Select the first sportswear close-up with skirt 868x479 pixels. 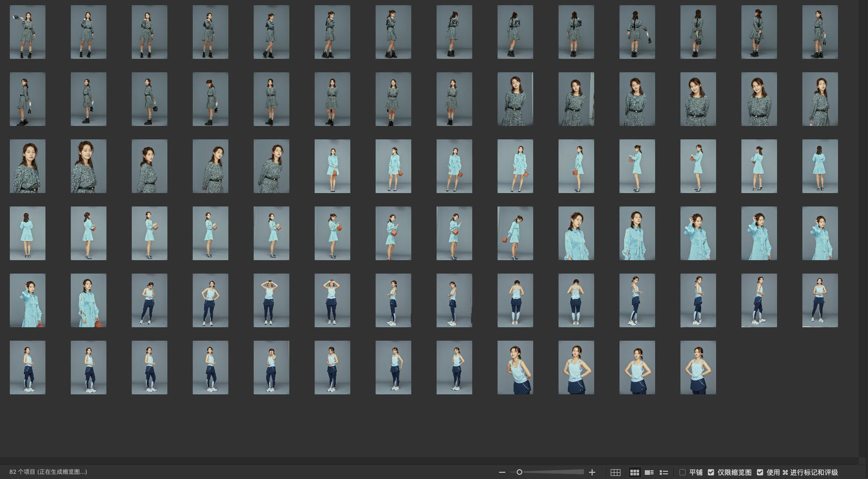click(515, 368)
